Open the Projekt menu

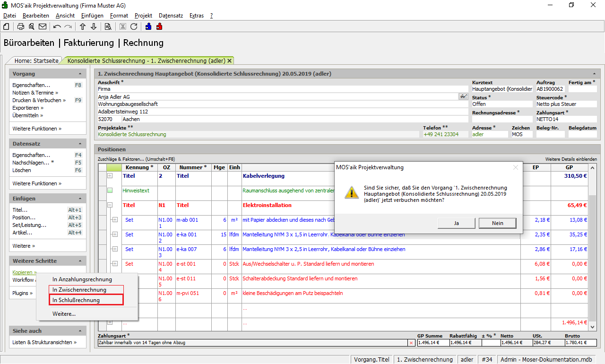tap(143, 16)
